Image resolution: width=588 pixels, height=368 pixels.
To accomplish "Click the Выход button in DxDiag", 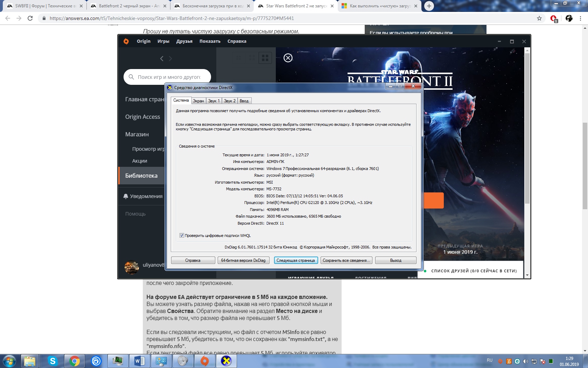I will 396,260.
